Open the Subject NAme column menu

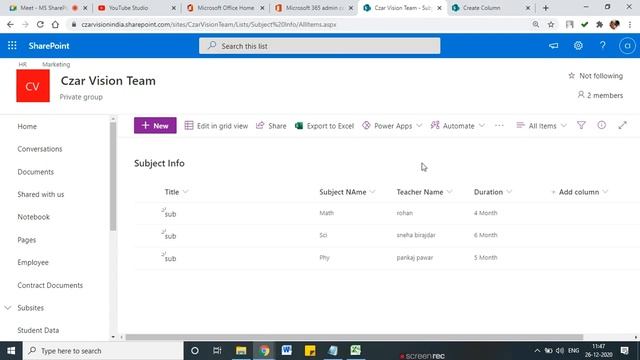pyautogui.click(x=347, y=192)
